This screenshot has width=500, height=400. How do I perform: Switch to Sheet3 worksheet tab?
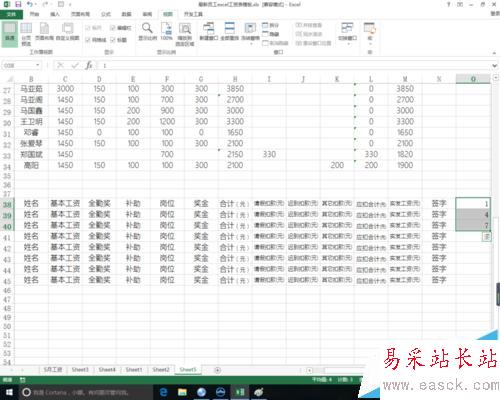pyautogui.click(x=80, y=370)
